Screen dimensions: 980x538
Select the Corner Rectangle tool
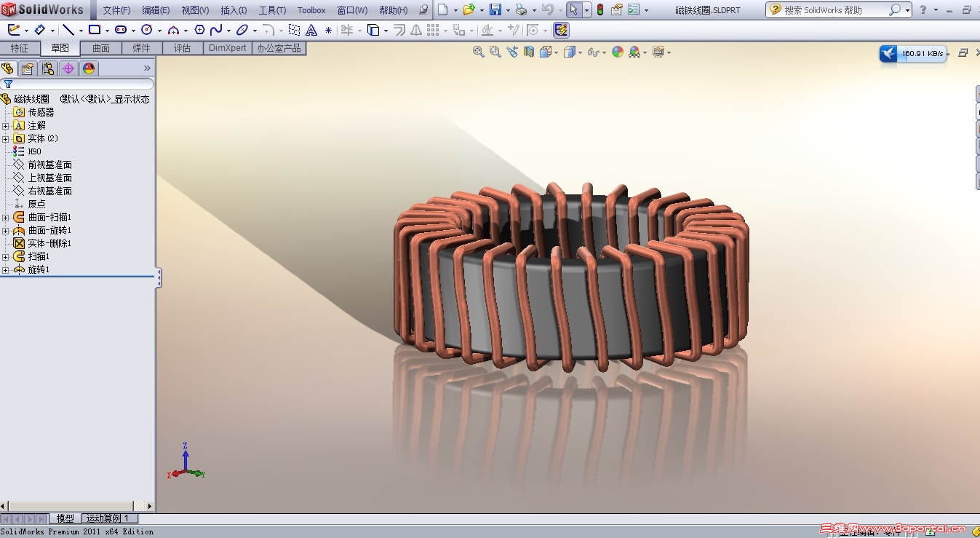[95, 30]
